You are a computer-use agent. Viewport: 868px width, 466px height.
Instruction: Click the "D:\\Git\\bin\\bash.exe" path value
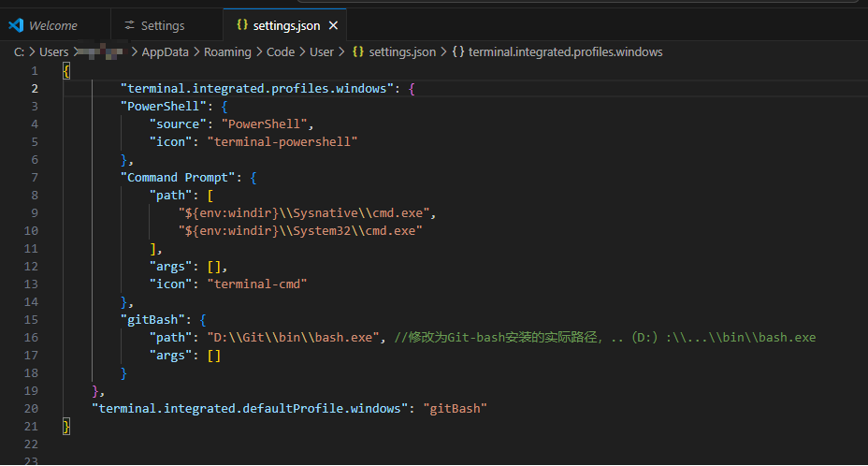pyautogui.click(x=293, y=338)
